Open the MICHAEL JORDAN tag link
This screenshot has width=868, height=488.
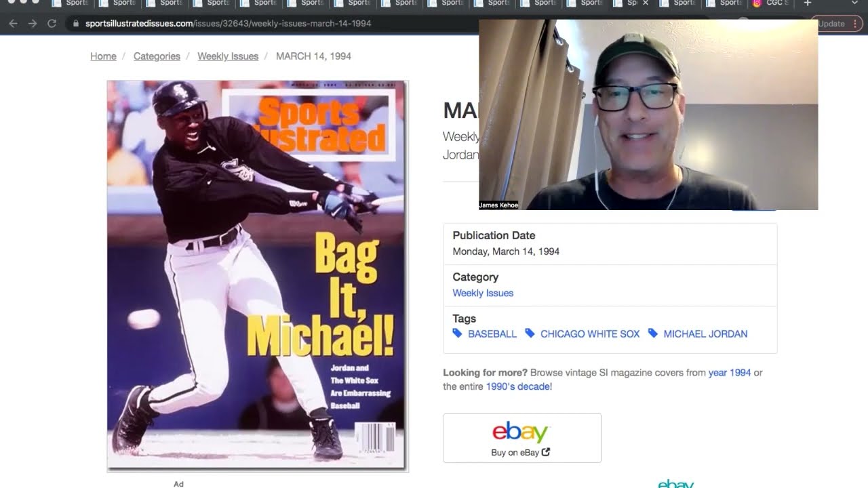click(x=705, y=334)
